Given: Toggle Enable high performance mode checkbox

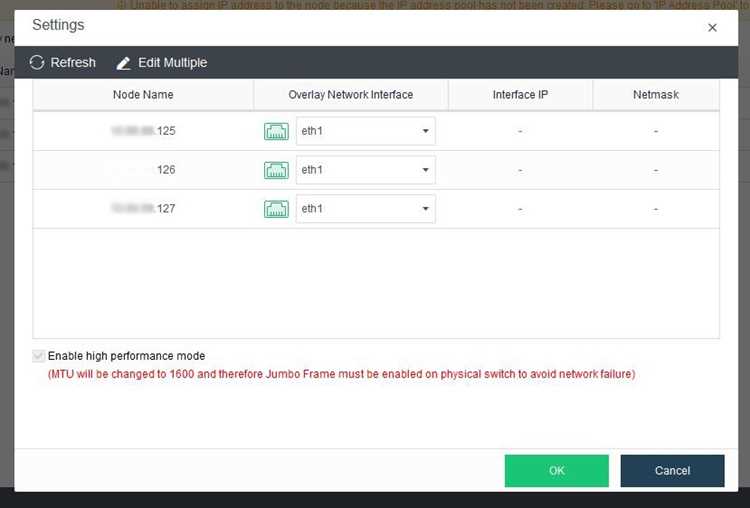Looking at the screenshot, I should tap(39, 356).
